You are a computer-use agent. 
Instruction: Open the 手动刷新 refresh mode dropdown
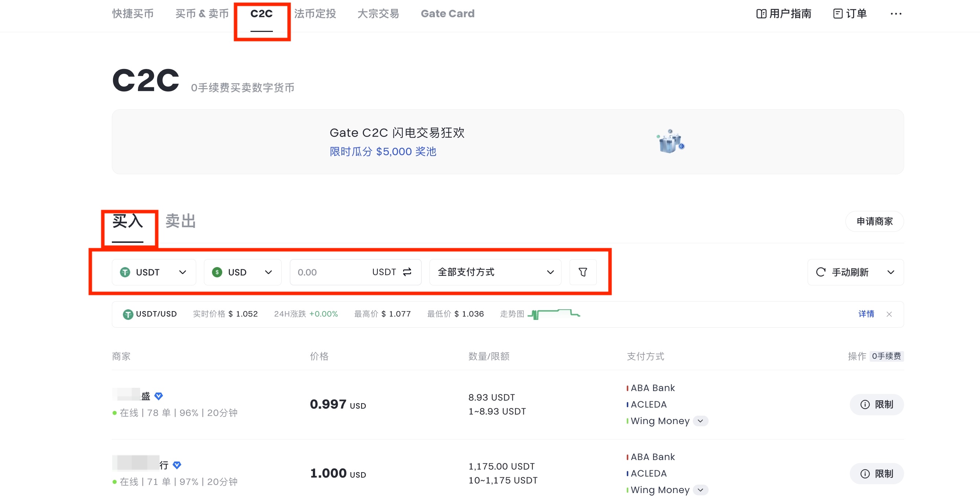(x=855, y=272)
